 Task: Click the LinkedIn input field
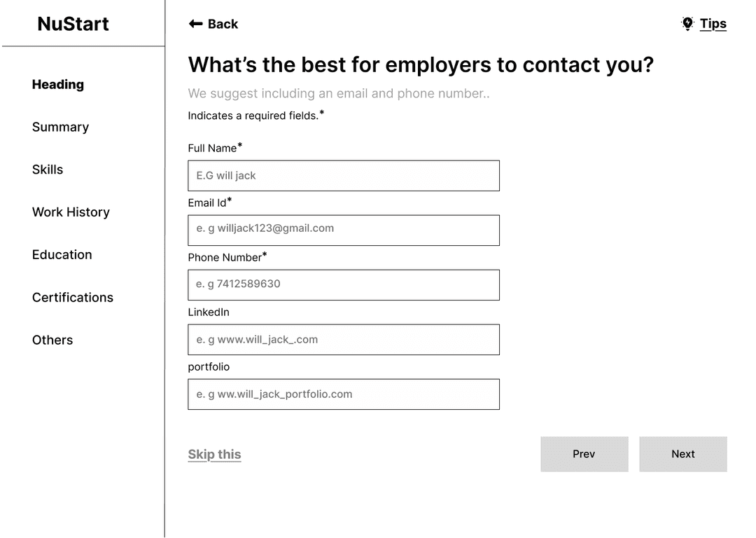[x=344, y=340]
